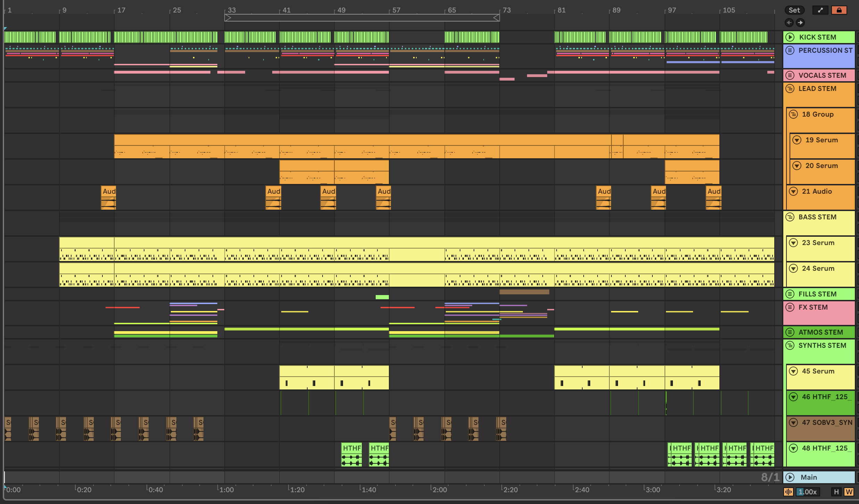859x504 pixels.
Task: Click the 48 HTHF_125_ track fold arrow
Action: coord(794,448)
